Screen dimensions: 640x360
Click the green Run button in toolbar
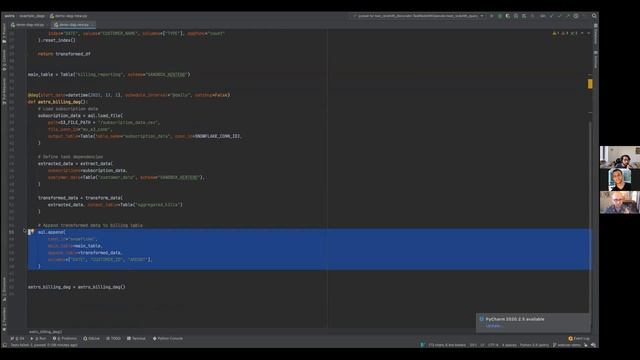(491, 16)
